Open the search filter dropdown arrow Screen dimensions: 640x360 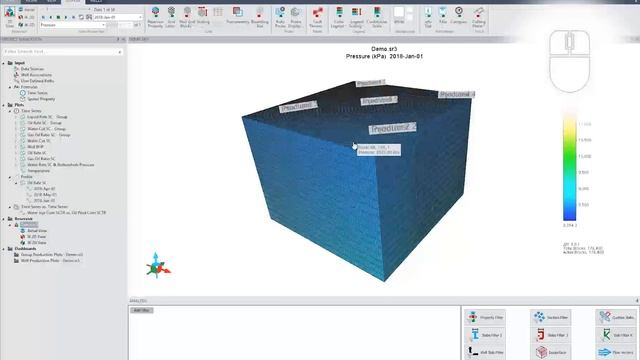[x=120, y=52]
